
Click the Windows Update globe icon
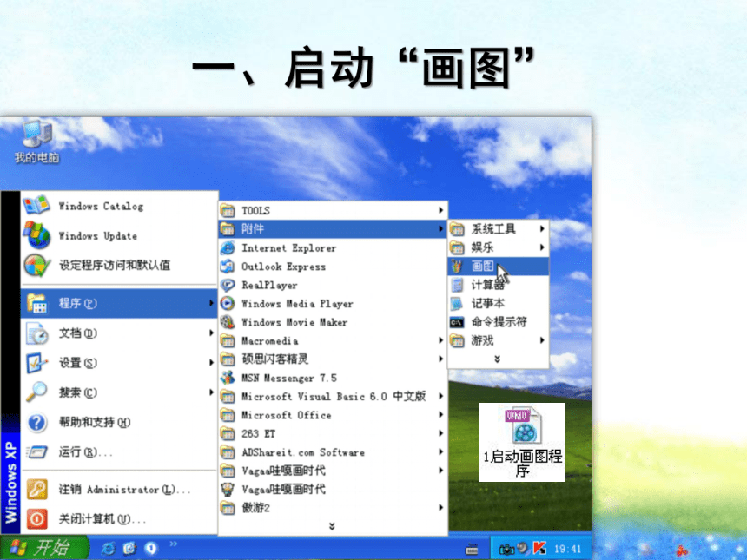36,235
